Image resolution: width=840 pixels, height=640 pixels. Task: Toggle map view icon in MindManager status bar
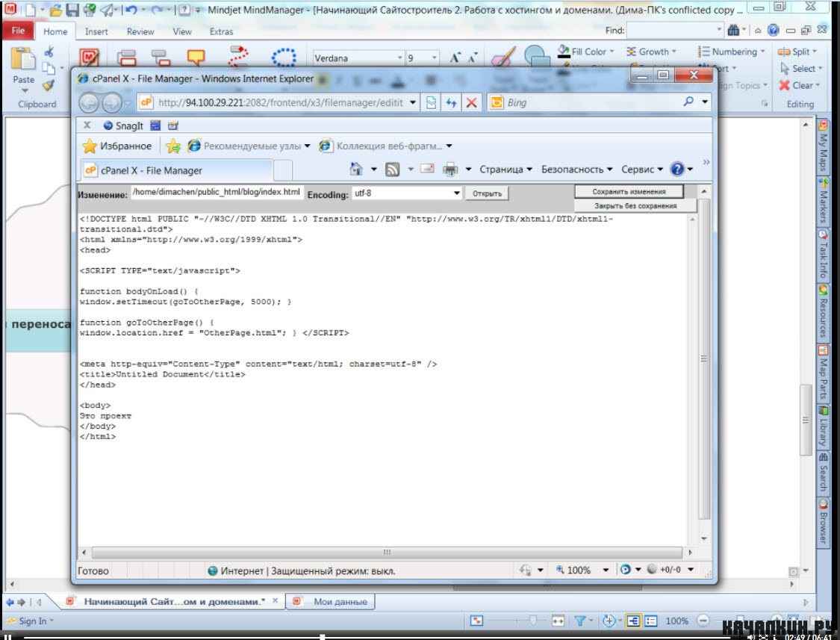pos(632,621)
